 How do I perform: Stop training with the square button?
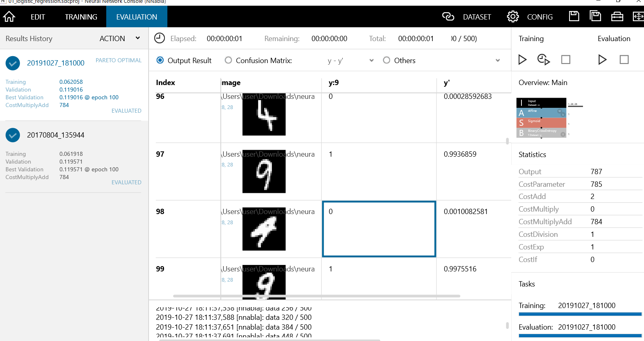pos(565,59)
